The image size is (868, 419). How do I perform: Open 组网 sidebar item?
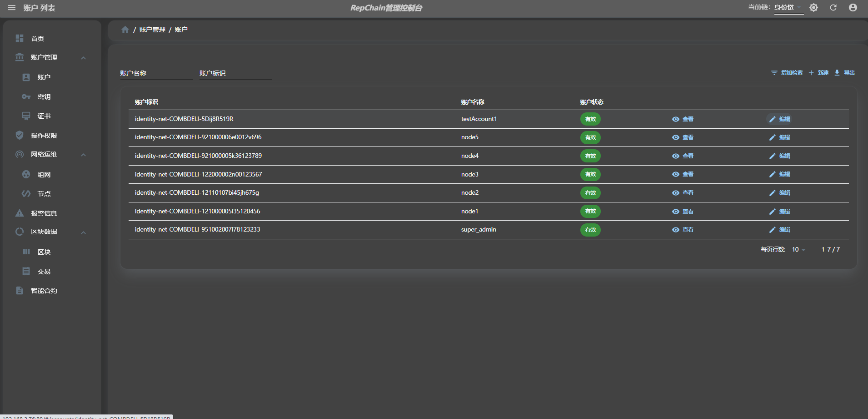coord(44,175)
